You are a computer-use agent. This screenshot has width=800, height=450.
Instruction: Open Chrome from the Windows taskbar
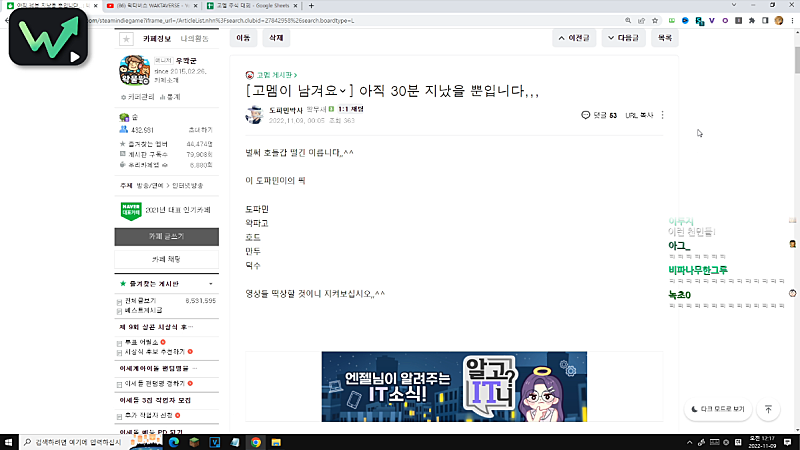pos(256,441)
